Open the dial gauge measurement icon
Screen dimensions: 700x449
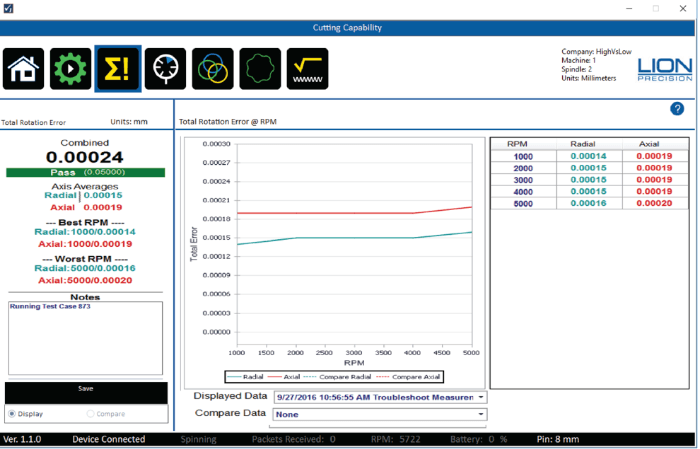(x=165, y=69)
